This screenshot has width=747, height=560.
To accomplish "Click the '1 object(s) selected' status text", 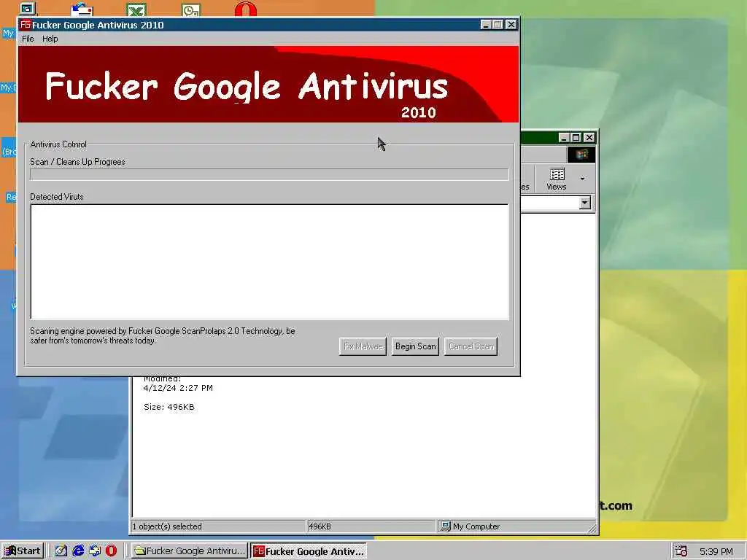I will pyautogui.click(x=167, y=526).
